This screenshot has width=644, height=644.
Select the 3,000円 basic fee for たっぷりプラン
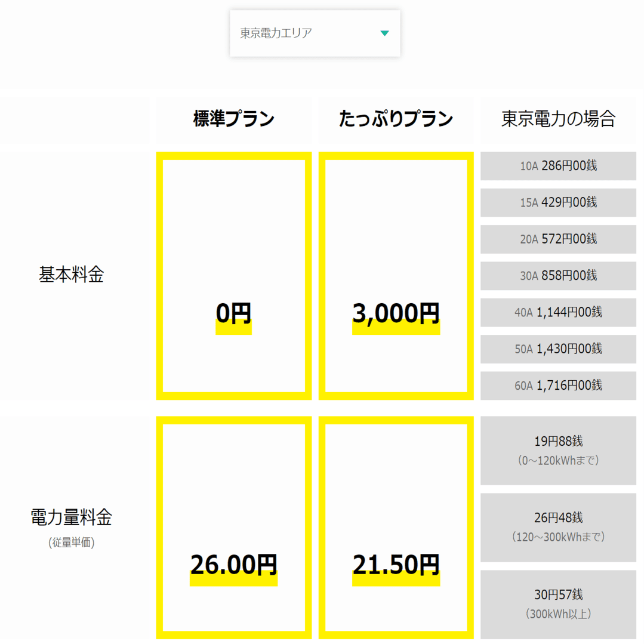pyautogui.click(x=396, y=313)
